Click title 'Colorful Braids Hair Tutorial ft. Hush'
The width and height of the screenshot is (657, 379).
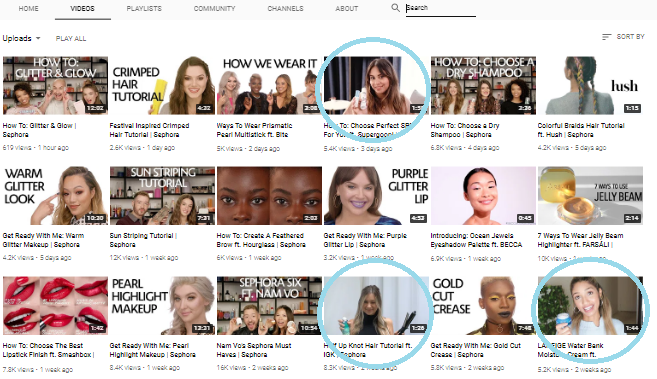coord(581,130)
